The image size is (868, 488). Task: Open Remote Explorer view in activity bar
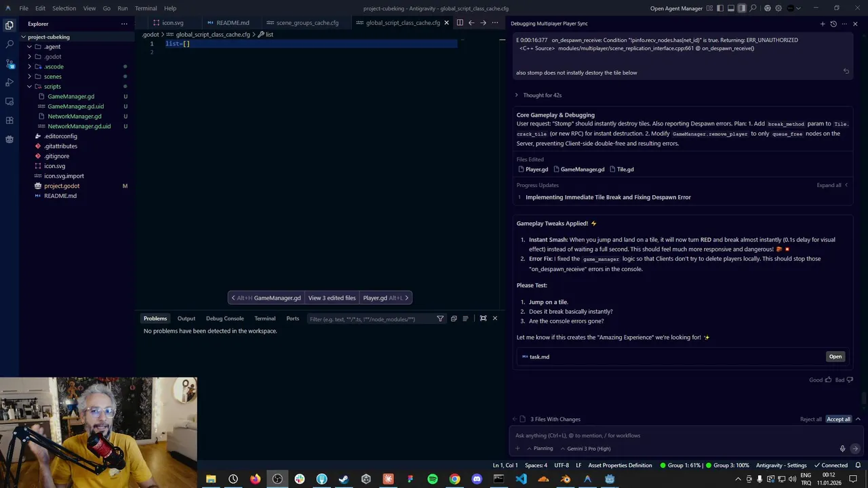9,101
